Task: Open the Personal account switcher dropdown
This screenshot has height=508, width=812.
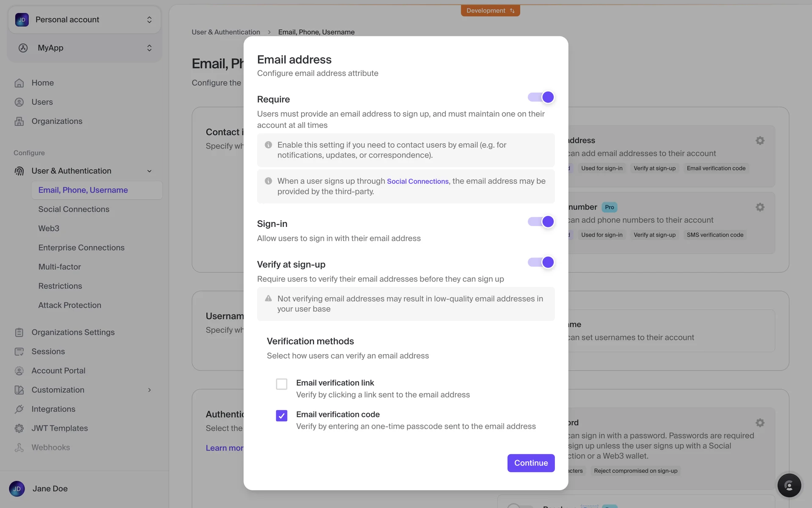Action: (x=85, y=20)
